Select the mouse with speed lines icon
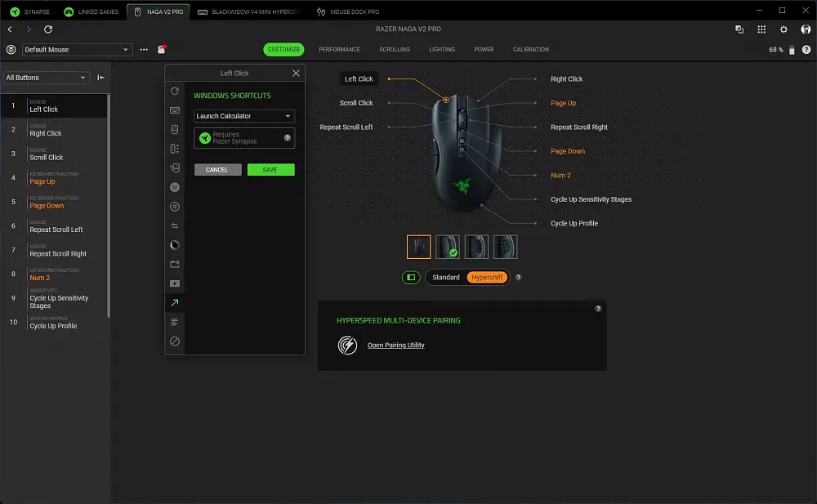817x504 pixels. click(x=175, y=167)
